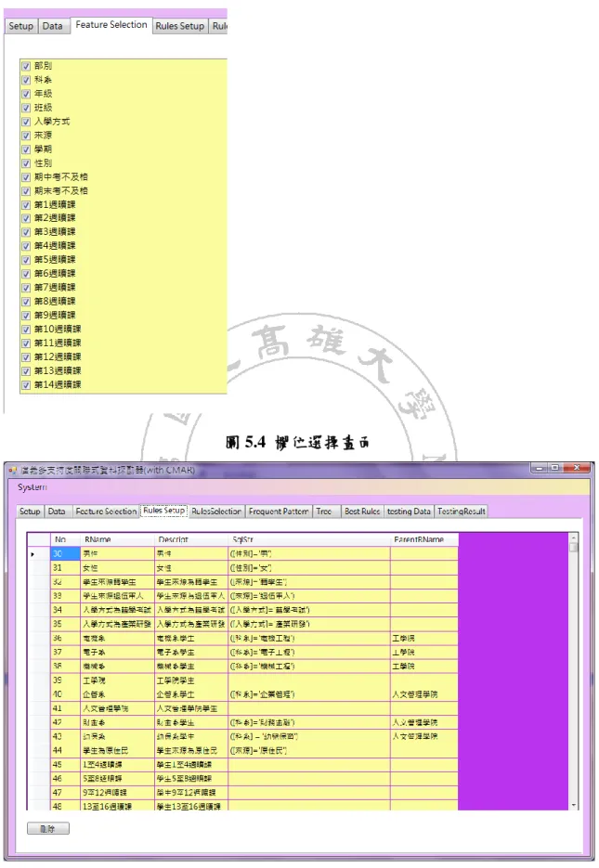Click the rules table scrollbar up arrow

tap(574, 538)
